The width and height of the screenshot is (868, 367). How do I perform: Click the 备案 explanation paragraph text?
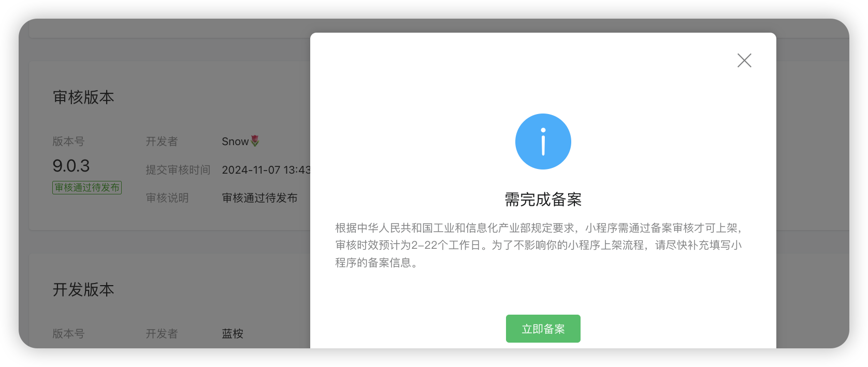pyautogui.click(x=539, y=245)
